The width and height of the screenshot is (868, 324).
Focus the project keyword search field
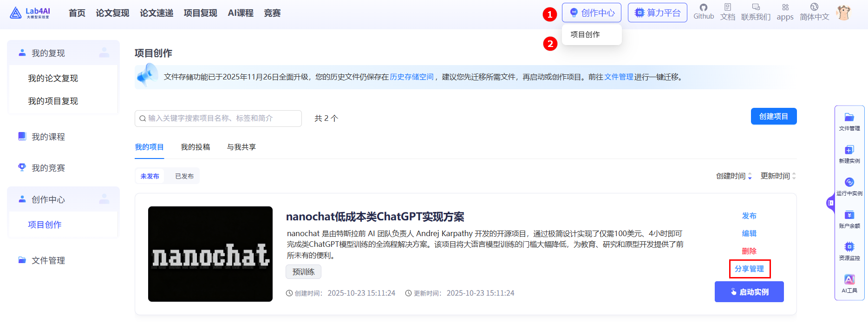pyautogui.click(x=218, y=119)
